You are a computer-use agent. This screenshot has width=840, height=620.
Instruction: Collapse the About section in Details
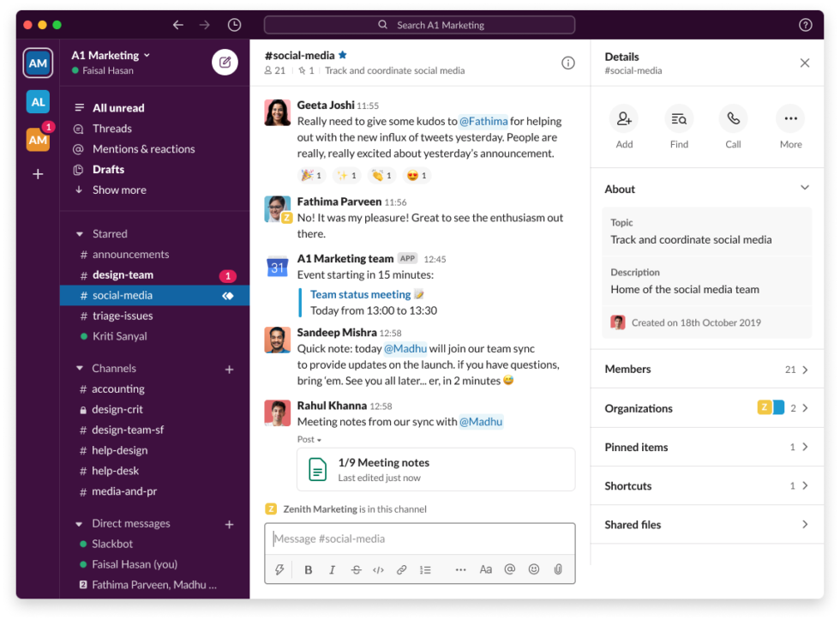(804, 187)
